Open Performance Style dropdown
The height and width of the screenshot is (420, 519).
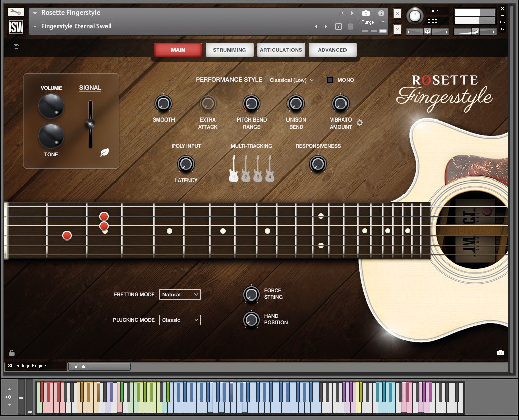click(292, 80)
